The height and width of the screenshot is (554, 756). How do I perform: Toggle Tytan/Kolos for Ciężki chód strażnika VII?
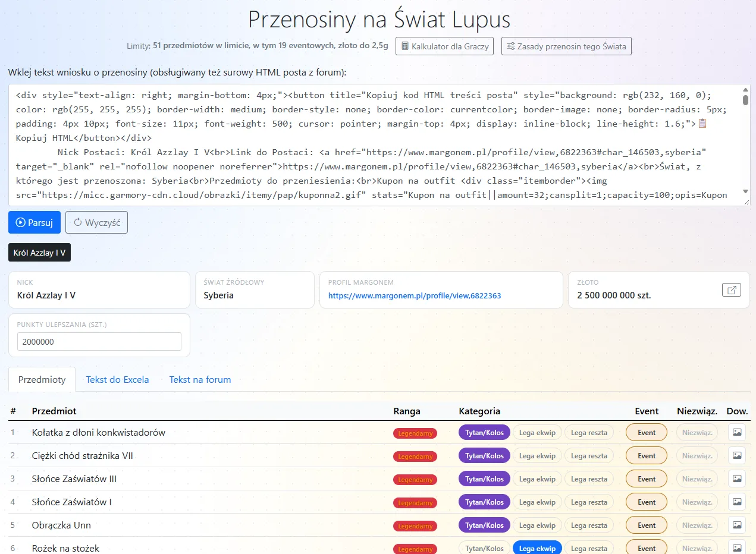point(484,455)
